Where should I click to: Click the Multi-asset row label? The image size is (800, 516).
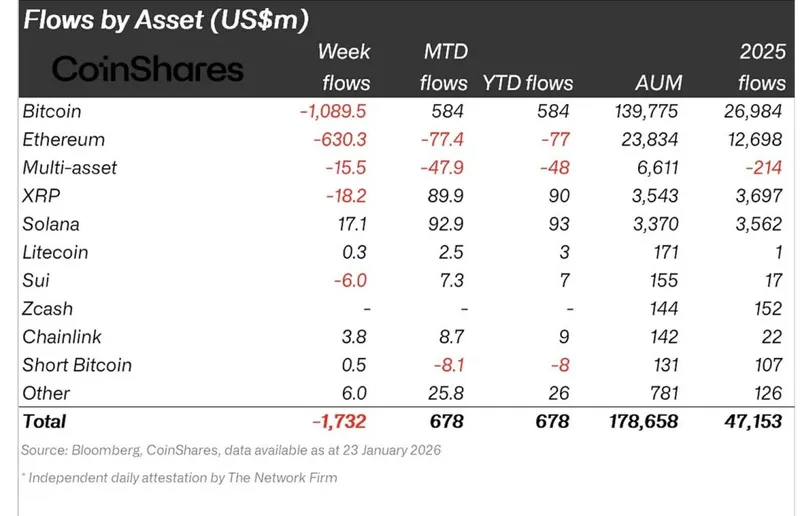coord(69,167)
